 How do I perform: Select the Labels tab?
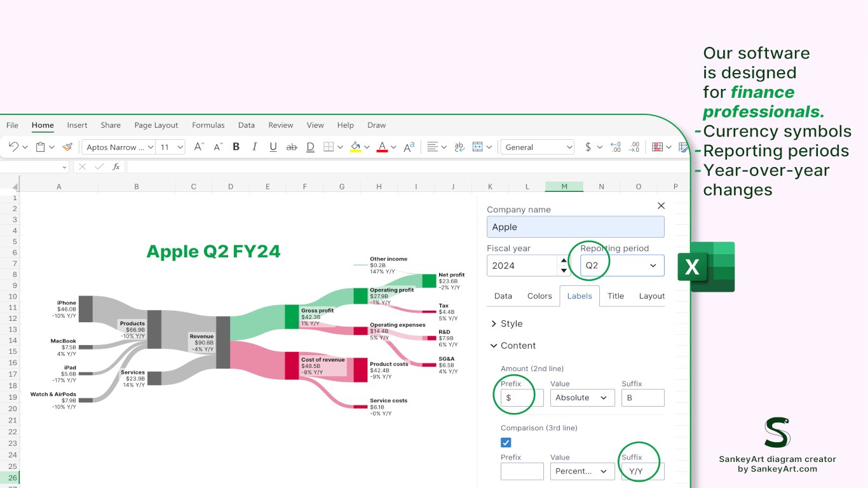tap(580, 296)
